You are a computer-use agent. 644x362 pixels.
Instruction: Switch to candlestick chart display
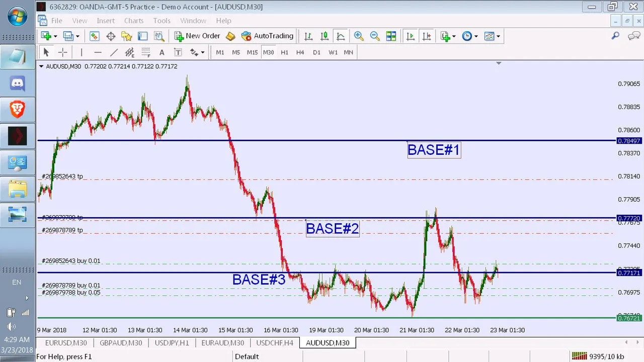pos(325,36)
